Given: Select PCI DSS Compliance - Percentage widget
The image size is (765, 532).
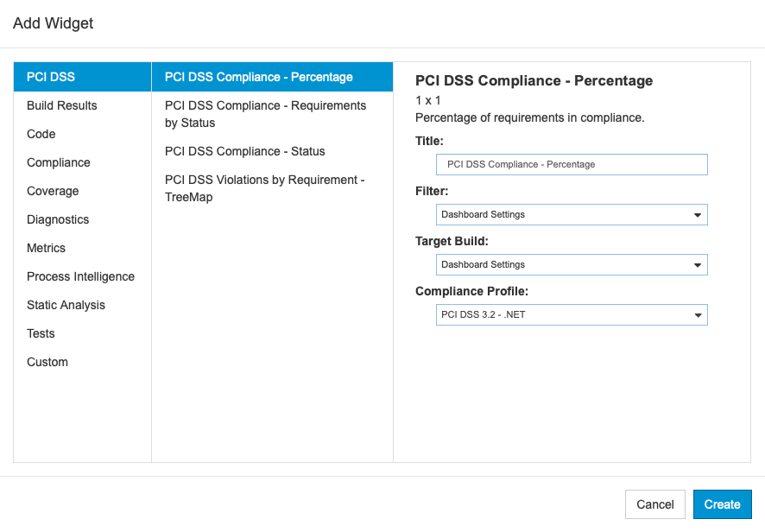Looking at the screenshot, I should (272, 77).
